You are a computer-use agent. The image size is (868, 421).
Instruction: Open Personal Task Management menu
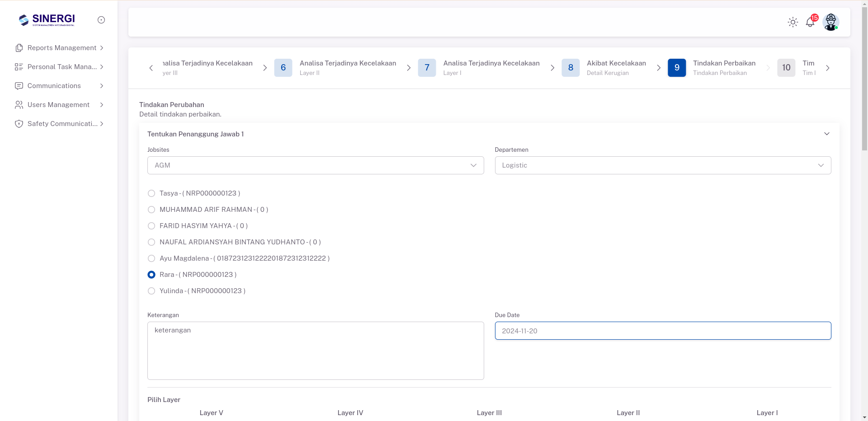tap(59, 67)
